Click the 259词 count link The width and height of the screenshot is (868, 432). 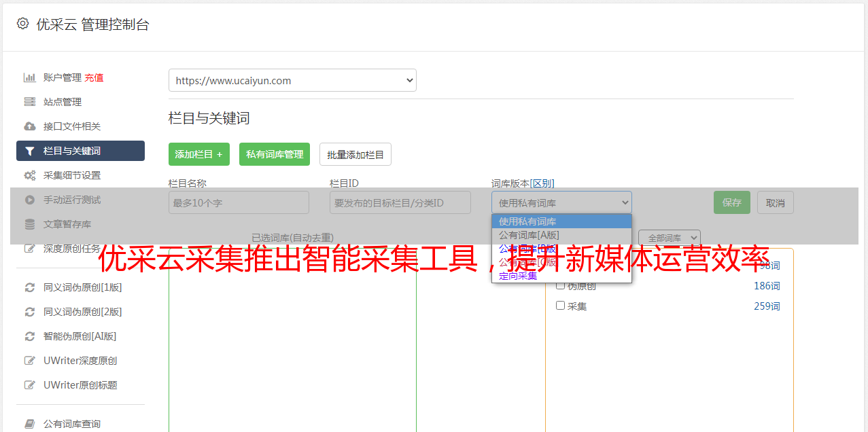click(x=767, y=306)
